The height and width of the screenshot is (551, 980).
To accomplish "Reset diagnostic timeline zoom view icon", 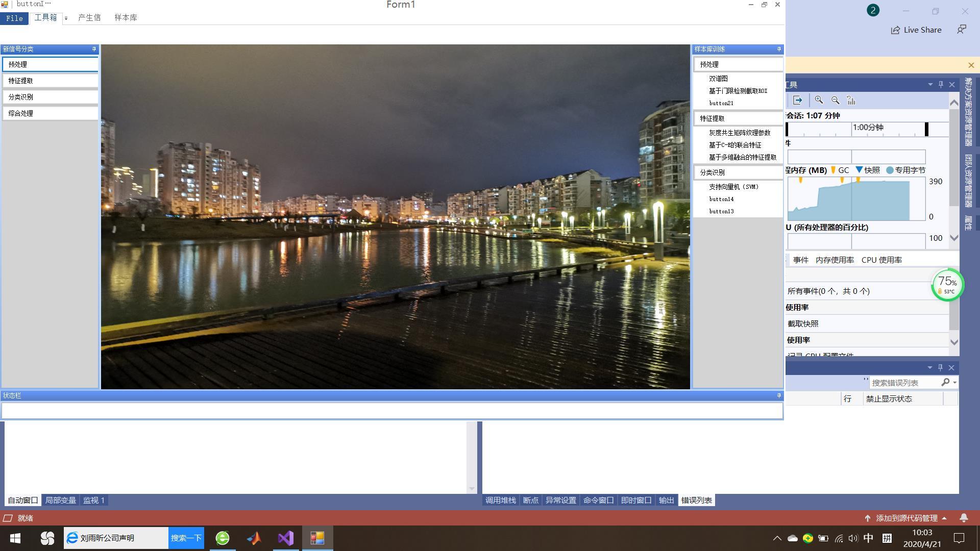I will pos(851,101).
